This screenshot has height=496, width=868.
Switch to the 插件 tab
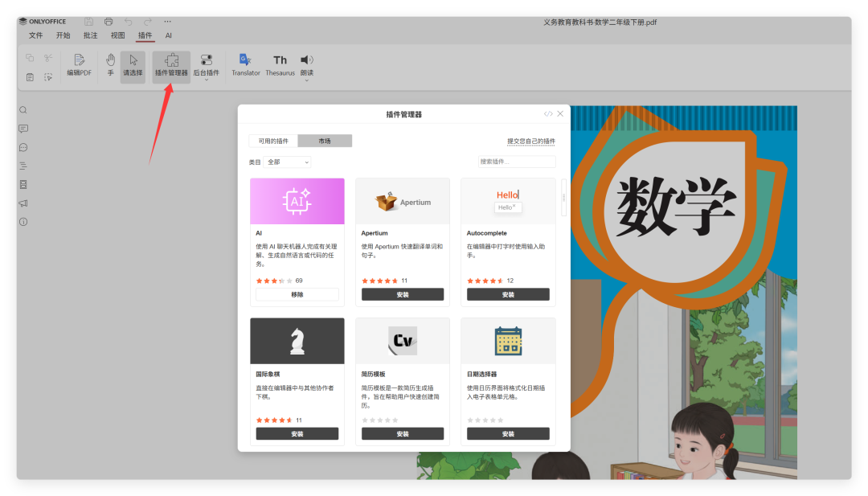[x=145, y=35]
